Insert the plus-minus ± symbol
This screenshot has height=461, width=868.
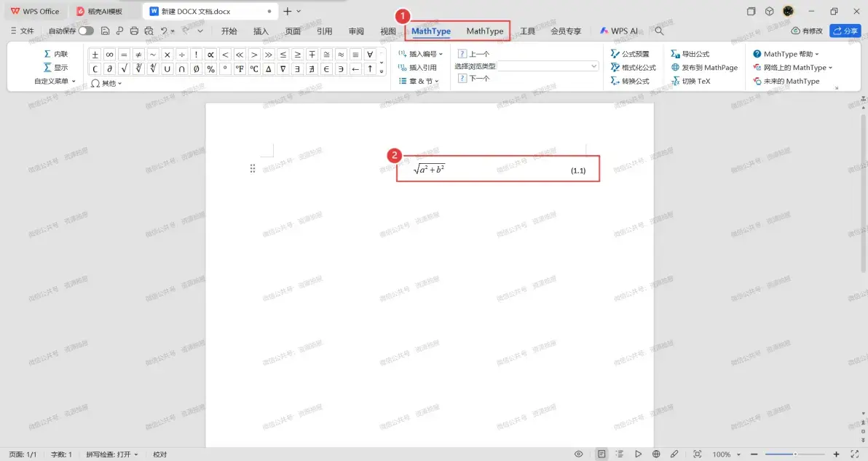(x=95, y=54)
